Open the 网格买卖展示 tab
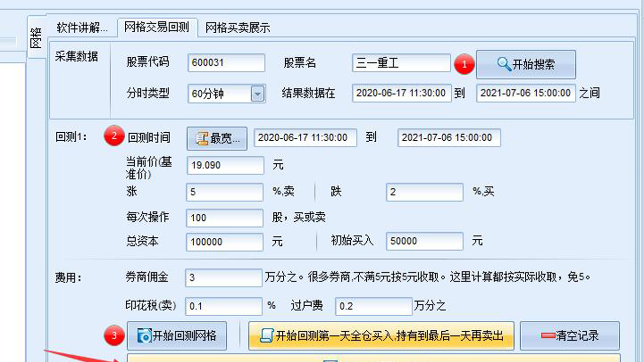Viewport: 644px width, 362px height. click(238, 28)
